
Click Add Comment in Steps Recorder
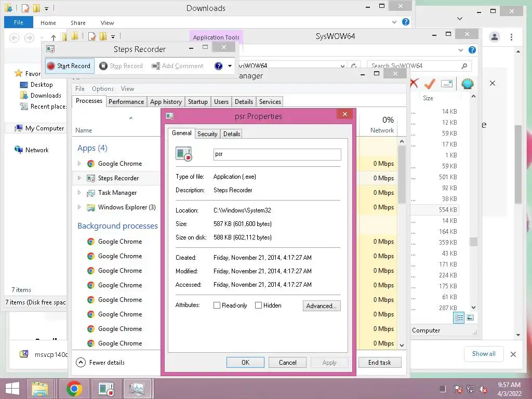(x=178, y=66)
